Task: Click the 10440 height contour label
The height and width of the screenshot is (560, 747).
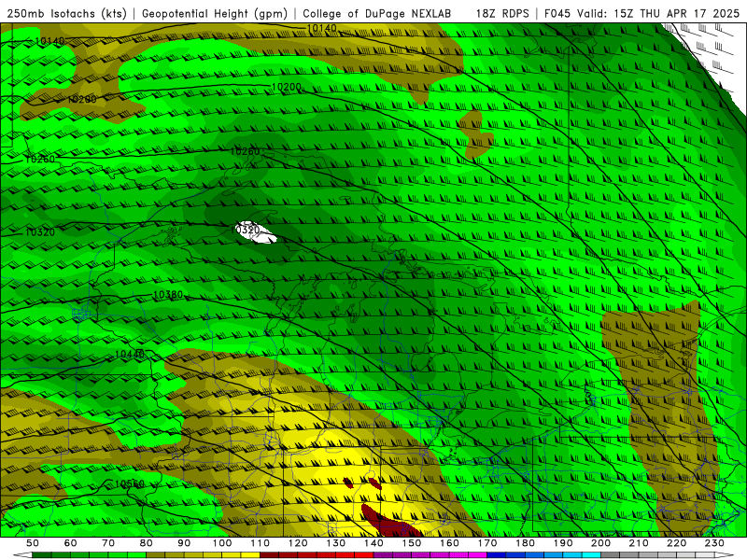Action: 130,355
